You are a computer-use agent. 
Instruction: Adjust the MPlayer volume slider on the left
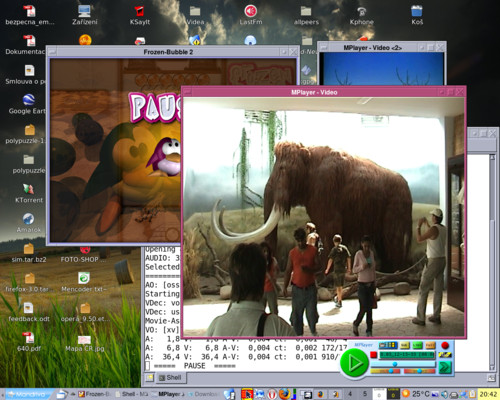click(x=385, y=371)
